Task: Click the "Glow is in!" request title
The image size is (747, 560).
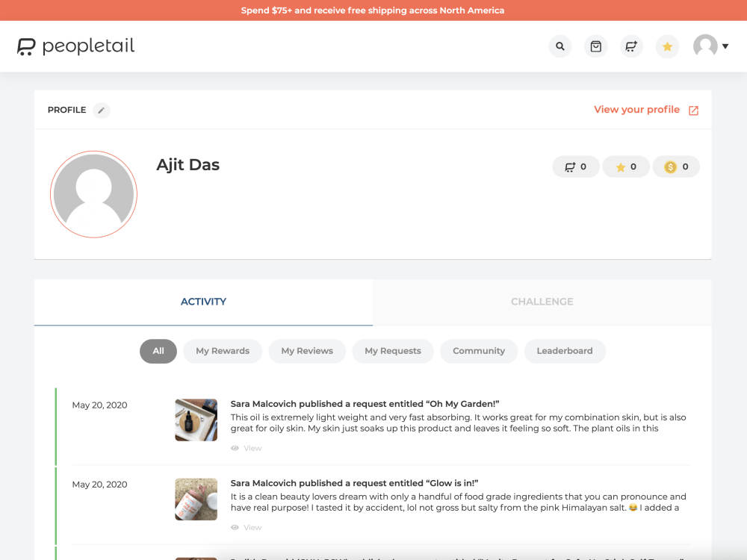Action: tap(354, 483)
